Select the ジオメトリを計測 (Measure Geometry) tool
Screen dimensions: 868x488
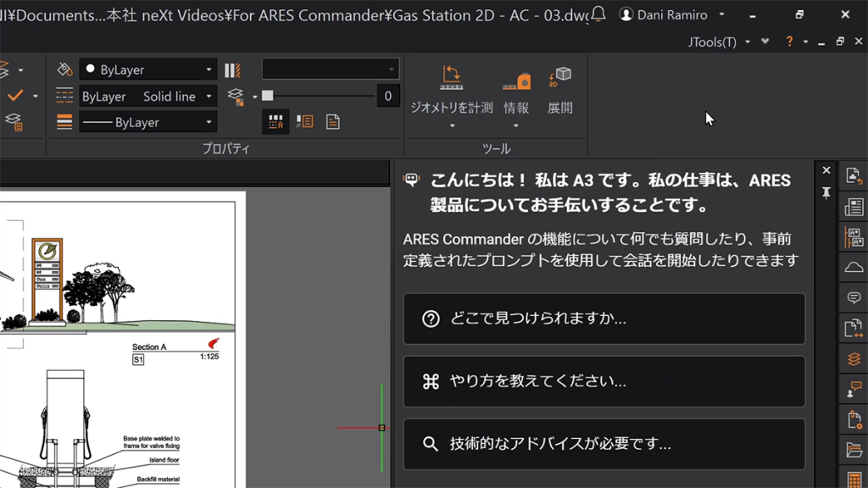click(x=452, y=85)
